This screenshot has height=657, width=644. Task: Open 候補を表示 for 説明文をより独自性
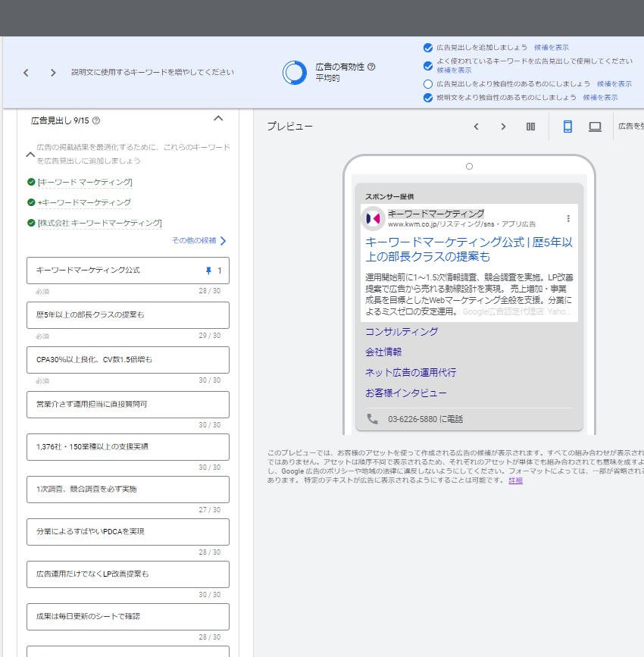click(x=600, y=98)
